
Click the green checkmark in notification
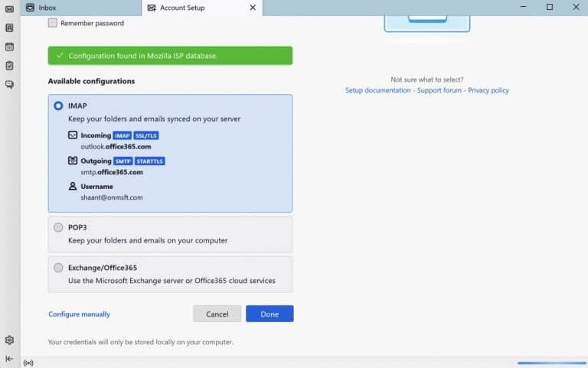tap(60, 55)
